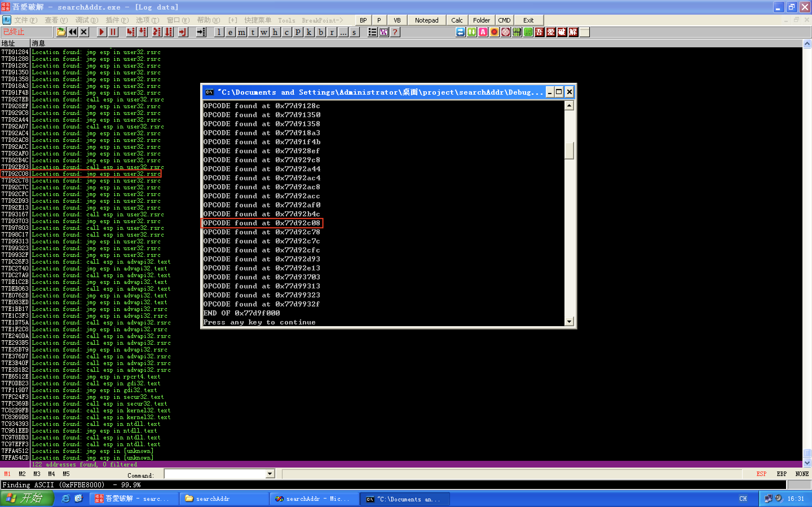The height and width of the screenshot is (507, 812).
Task: Expand the Command input dropdown arrow
Action: tap(270, 474)
